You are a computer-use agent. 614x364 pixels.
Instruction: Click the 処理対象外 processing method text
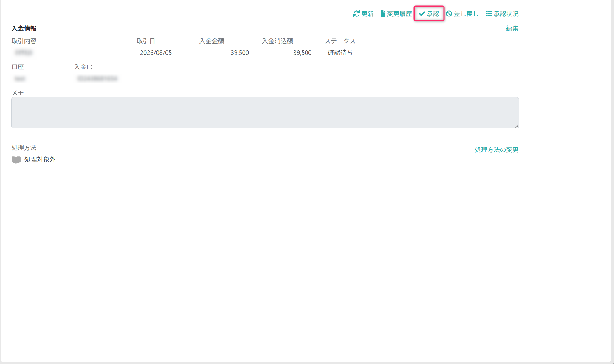click(x=40, y=159)
